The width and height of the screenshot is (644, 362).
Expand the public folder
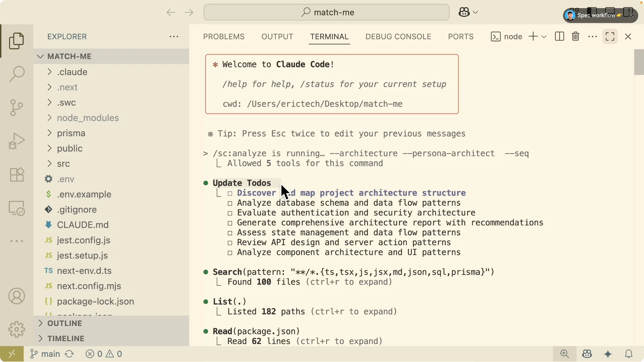click(111, 148)
